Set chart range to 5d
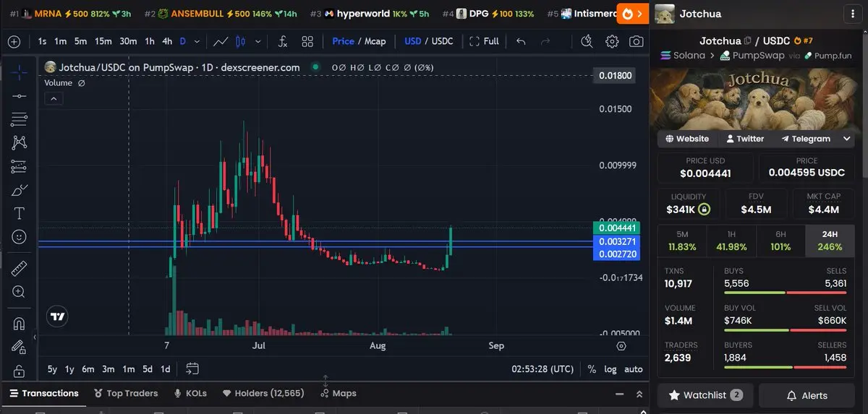868x414 pixels. pos(148,369)
